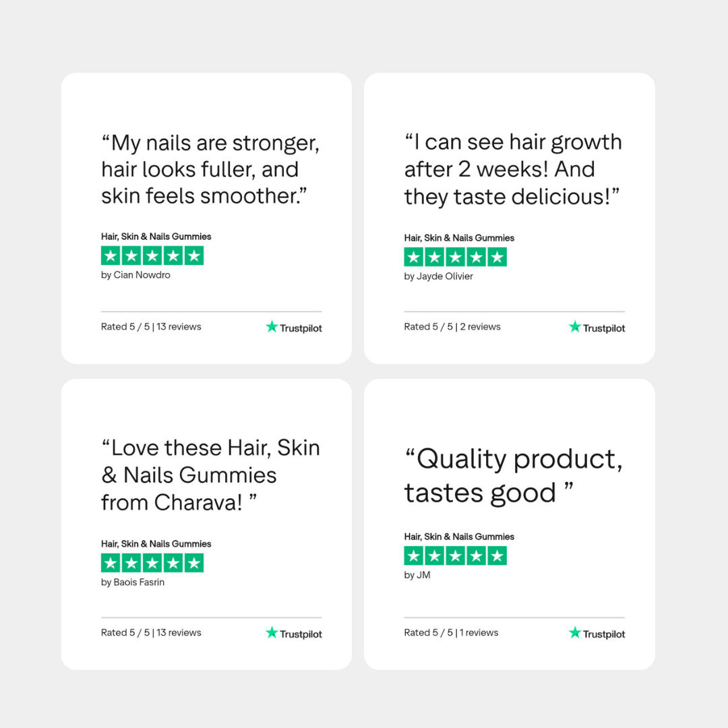Click the Trustpilot logo on Cian Nowdro's review
The width and height of the screenshot is (728, 728).
[294, 328]
